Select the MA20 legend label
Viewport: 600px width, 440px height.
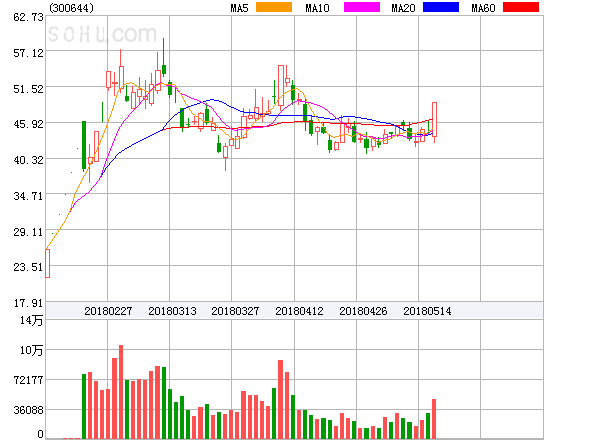tap(403, 8)
